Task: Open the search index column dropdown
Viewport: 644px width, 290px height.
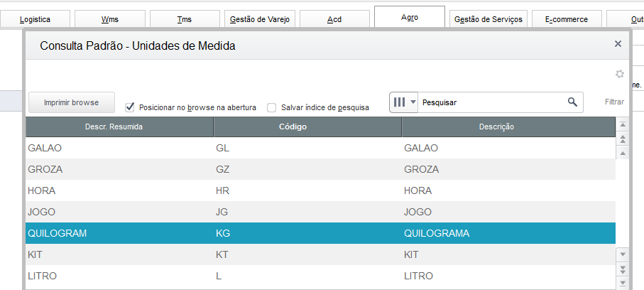Action: point(404,102)
